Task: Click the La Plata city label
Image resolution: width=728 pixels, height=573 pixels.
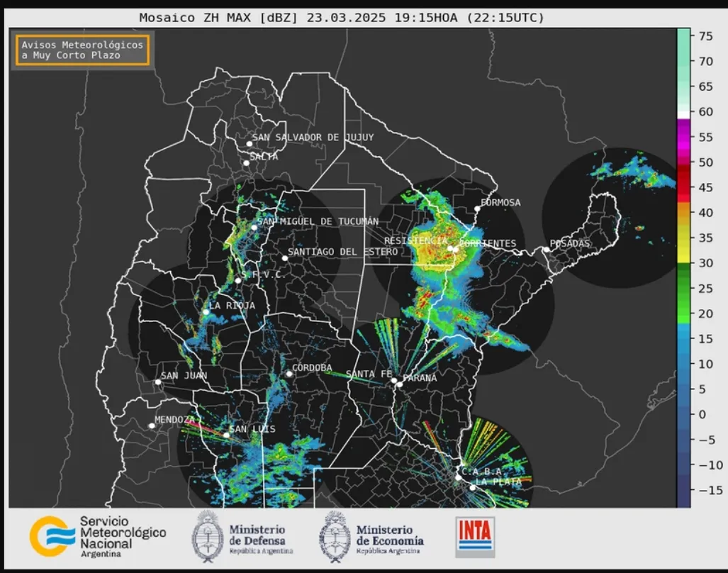Action: tap(498, 482)
